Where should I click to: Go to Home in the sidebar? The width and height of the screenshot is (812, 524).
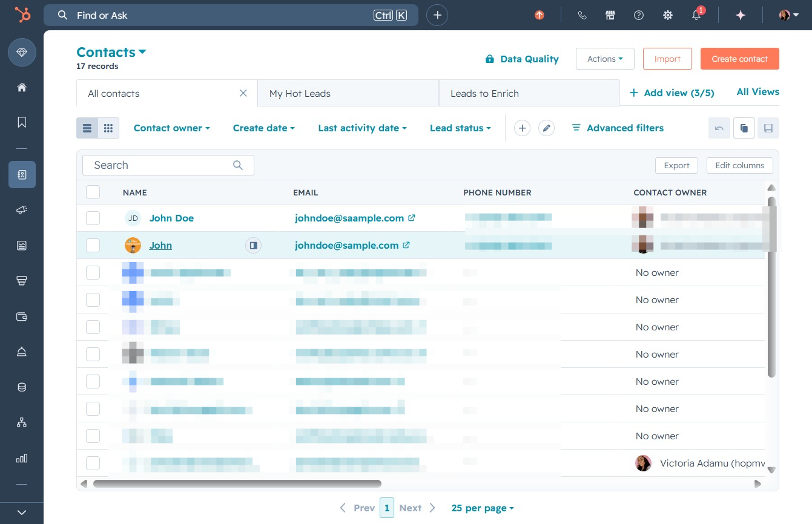pyautogui.click(x=22, y=87)
